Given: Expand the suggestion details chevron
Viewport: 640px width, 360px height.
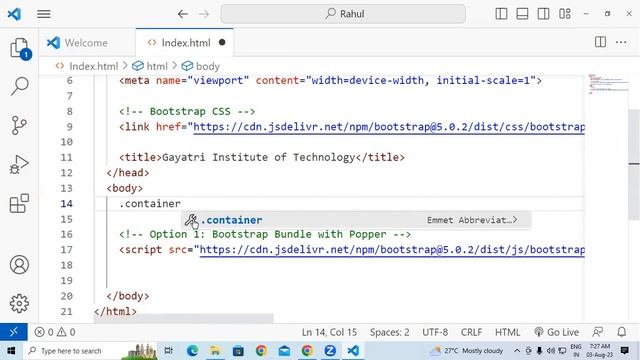Looking at the screenshot, I should (515, 220).
